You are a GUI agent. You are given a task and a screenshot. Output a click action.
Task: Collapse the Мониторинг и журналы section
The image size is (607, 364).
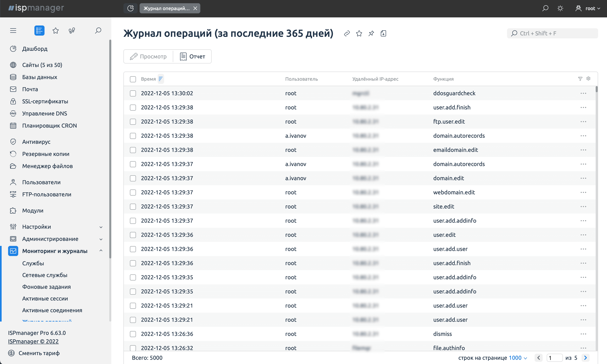tap(101, 251)
